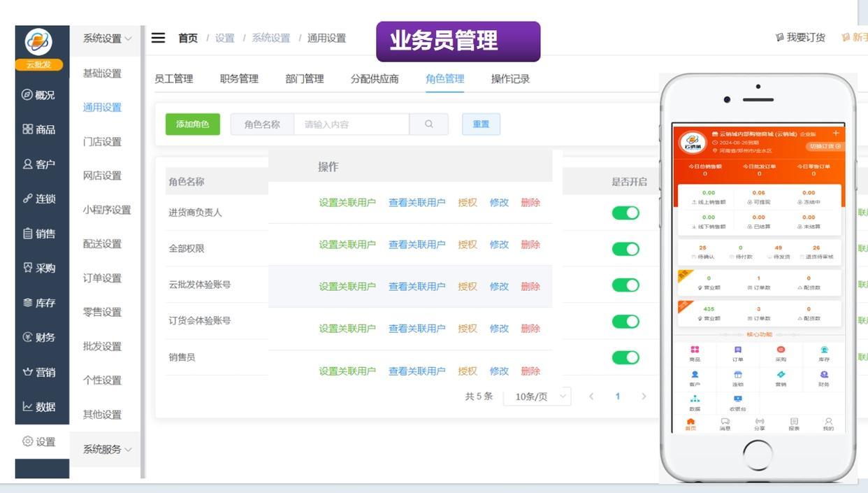This screenshot has width=868, height=493.
Task: Switch to the 操作记录 tab
Action: (x=510, y=79)
